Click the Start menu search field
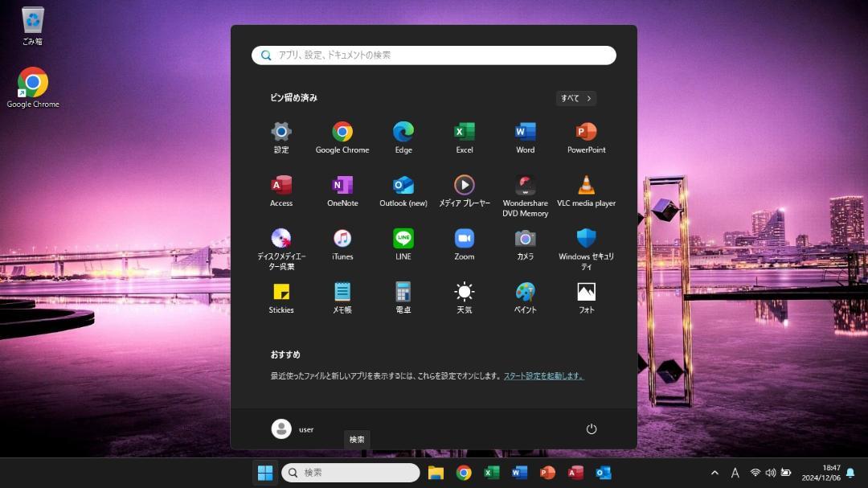This screenshot has height=488, width=868. [x=433, y=55]
